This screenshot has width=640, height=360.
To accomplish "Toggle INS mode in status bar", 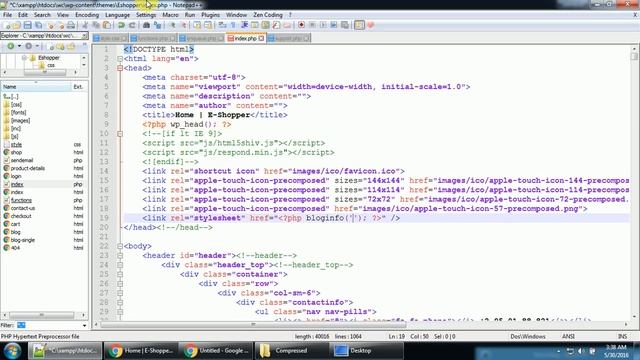I will (x=622, y=336).
